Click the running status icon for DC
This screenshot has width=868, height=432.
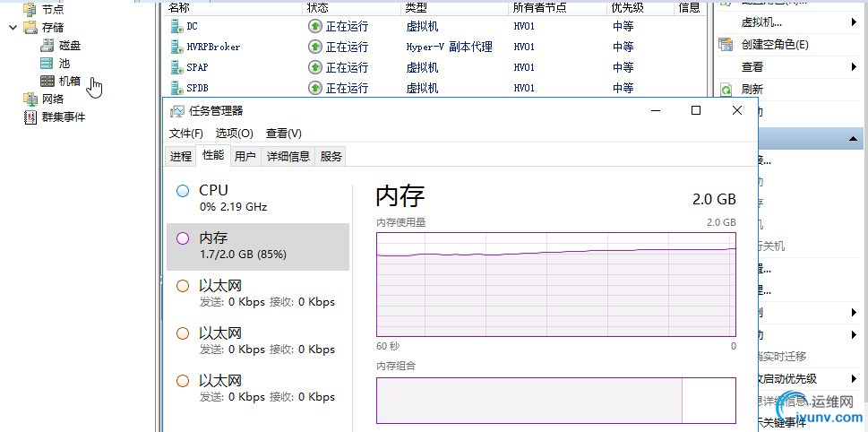(x=314, y=26)
